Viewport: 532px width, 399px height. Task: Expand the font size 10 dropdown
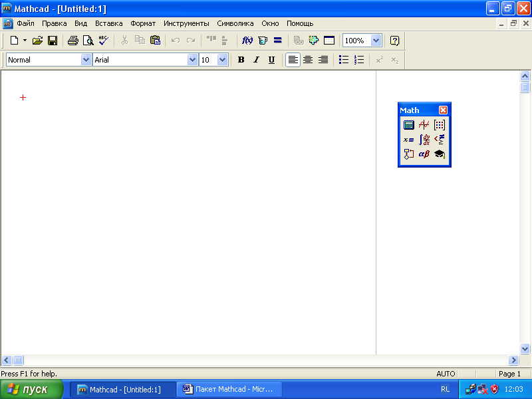[222, 60]
